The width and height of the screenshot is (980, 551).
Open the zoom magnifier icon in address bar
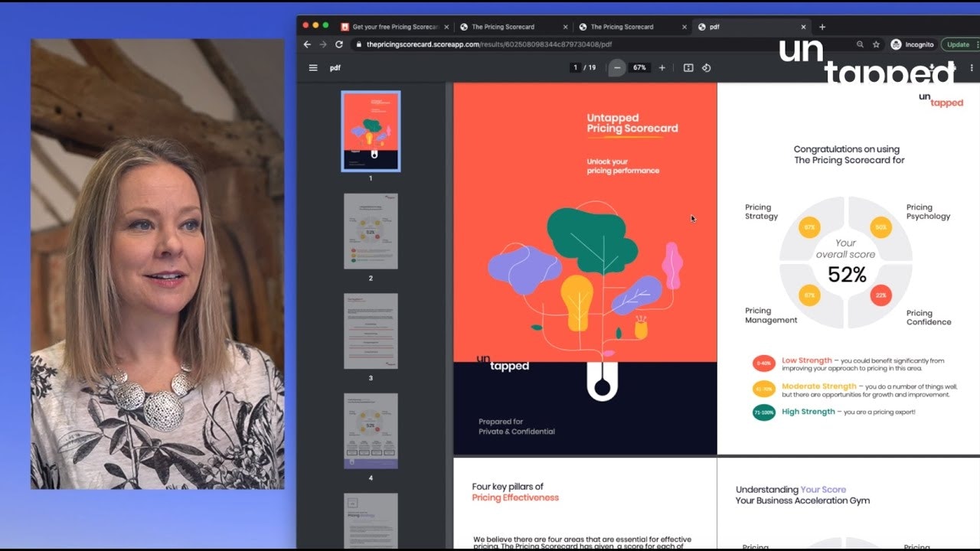pyautogui.click(x=861, y=44)
